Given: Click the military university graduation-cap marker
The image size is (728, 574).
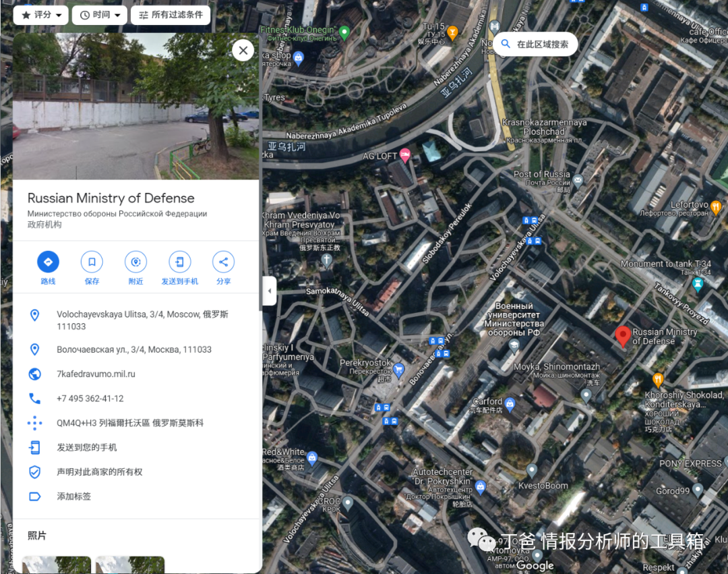Looking at the screenshot, I should pos(514,345).
